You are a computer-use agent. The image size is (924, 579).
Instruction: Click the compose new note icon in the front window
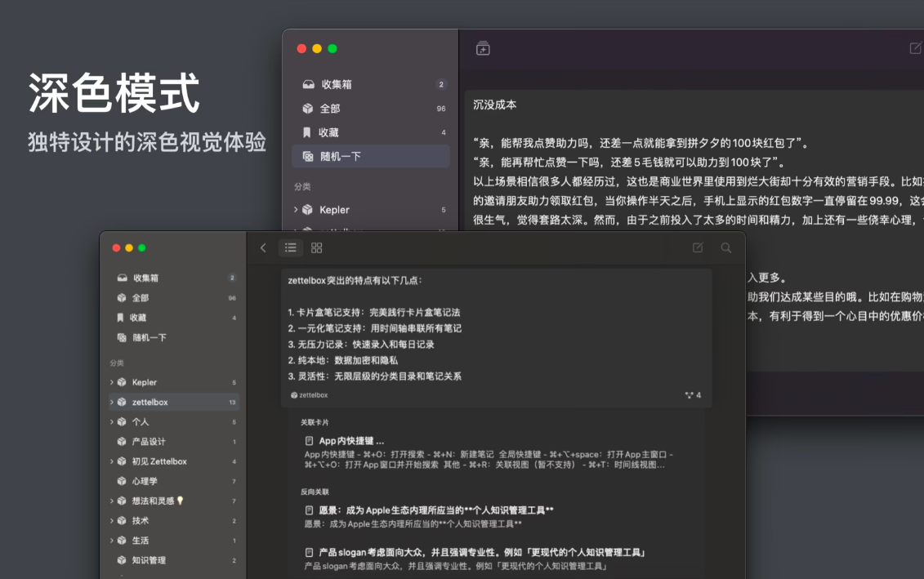pos(698,248)
